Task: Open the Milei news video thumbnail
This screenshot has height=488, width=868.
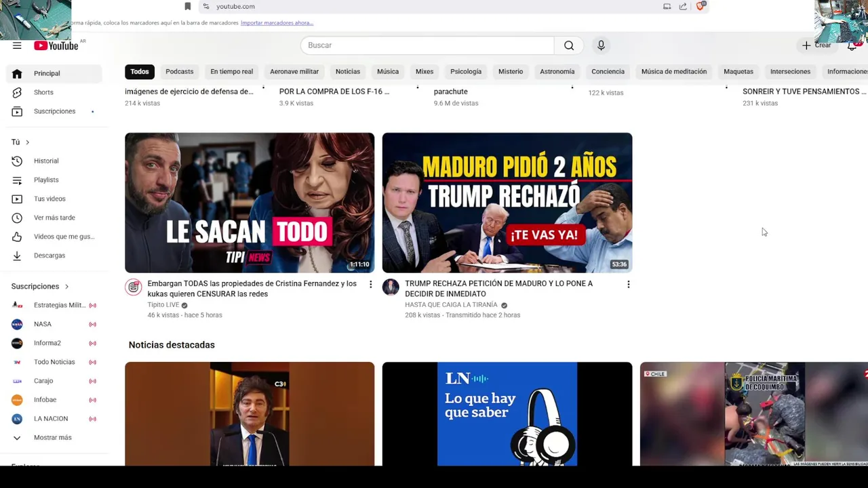Action: (250, 414)
